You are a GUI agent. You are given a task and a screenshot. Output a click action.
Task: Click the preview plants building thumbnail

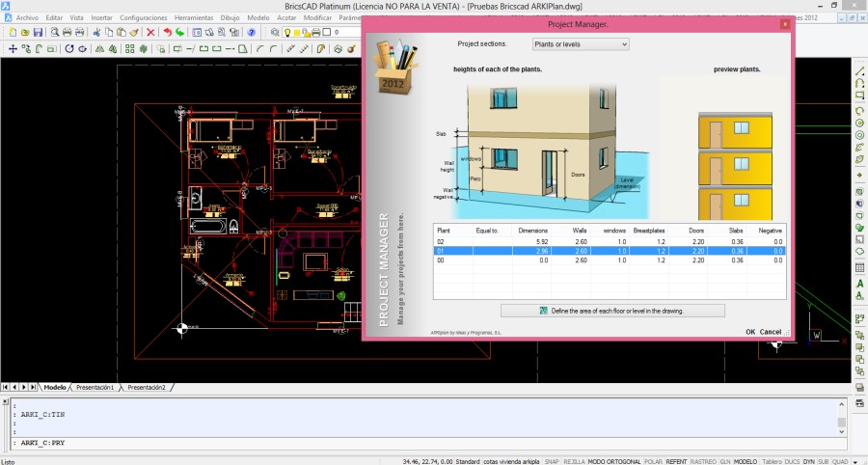click(735, 165)
